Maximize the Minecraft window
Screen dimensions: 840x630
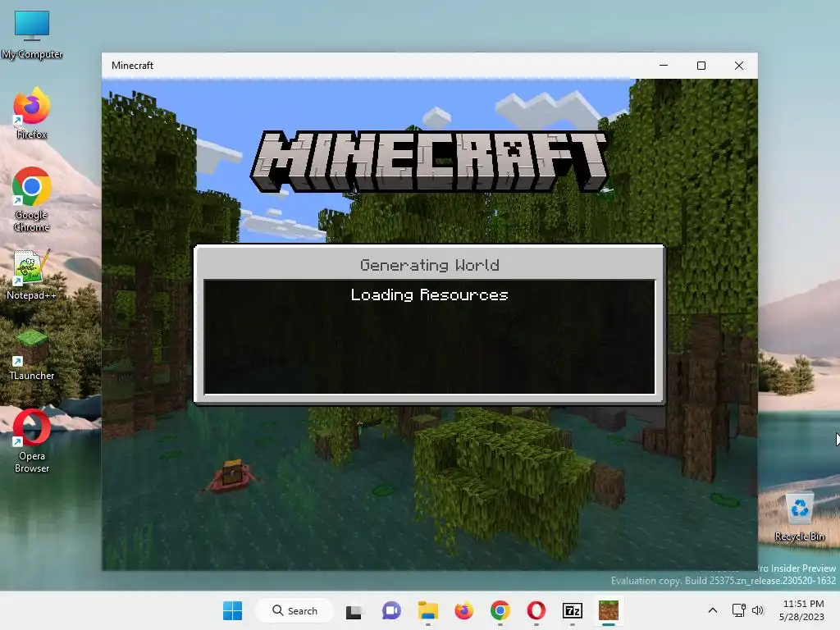[x=701, y=66]
